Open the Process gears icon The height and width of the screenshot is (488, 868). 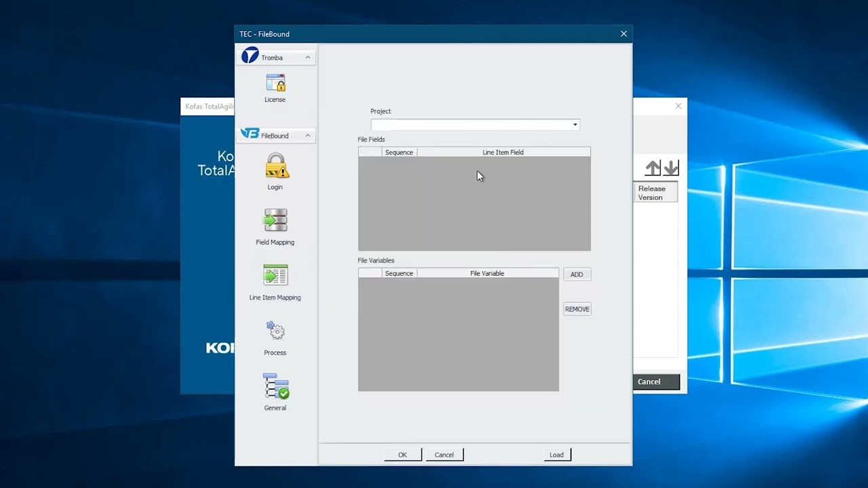point(275,331)
